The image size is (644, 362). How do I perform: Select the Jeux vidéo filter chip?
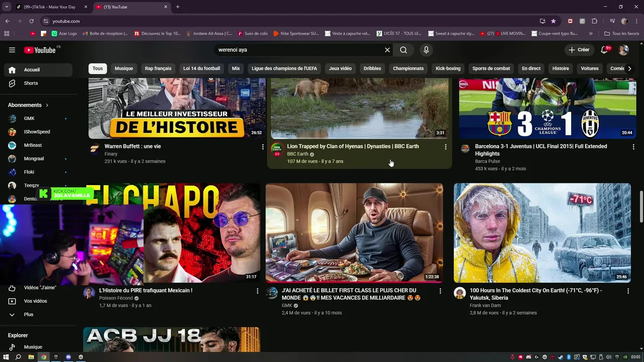340,68
